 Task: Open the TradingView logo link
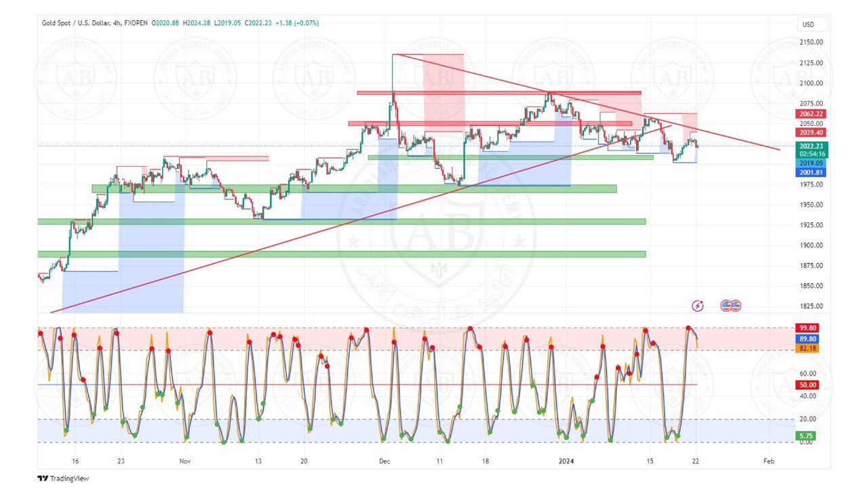63,479
